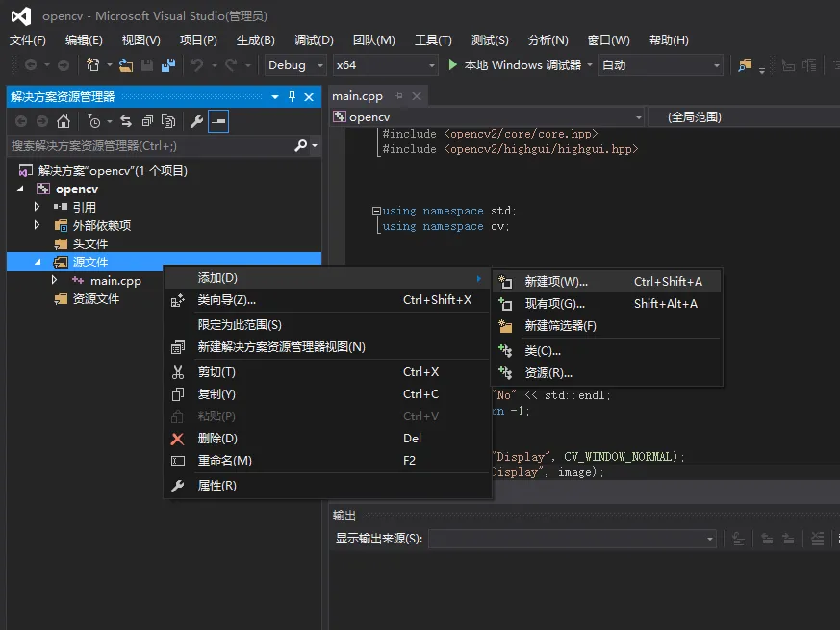Click pending changes filter clock icon

click(x=93, y=121)
